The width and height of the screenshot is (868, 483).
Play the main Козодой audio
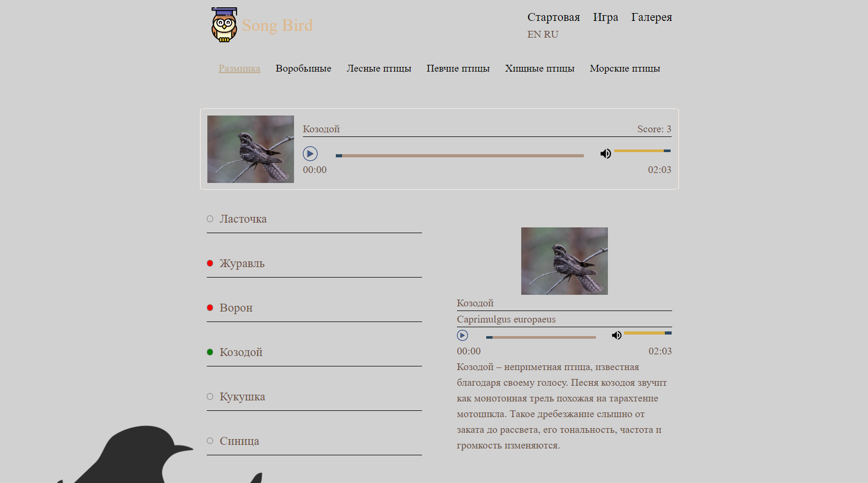pos(310,154)
